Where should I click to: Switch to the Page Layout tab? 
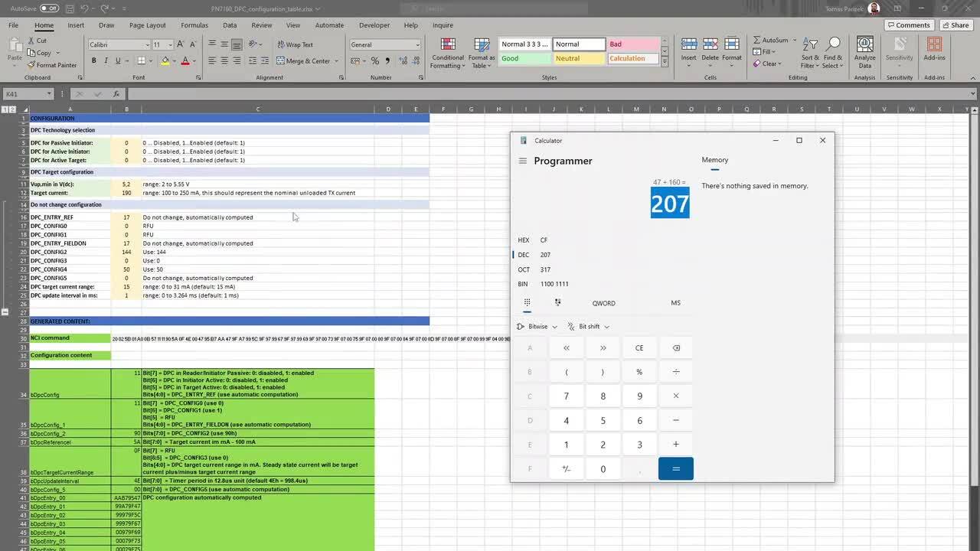pyautogui.click(x=147, y=25)
